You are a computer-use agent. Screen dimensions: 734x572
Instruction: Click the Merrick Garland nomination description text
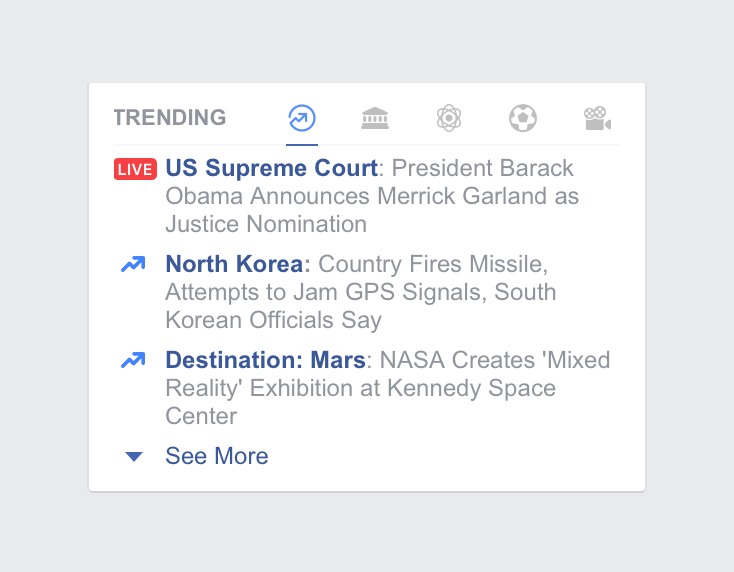click(x=370, y=196)
